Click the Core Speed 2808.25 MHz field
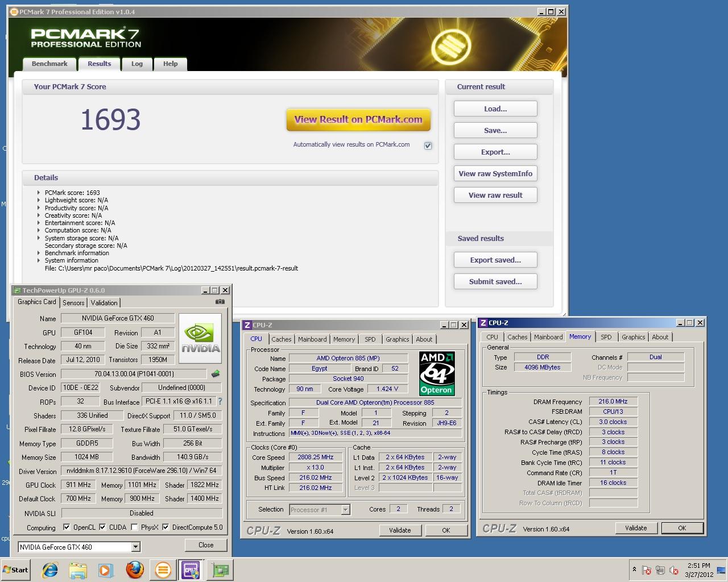Viewport: 728px width, 582px height. pos(316,457)
